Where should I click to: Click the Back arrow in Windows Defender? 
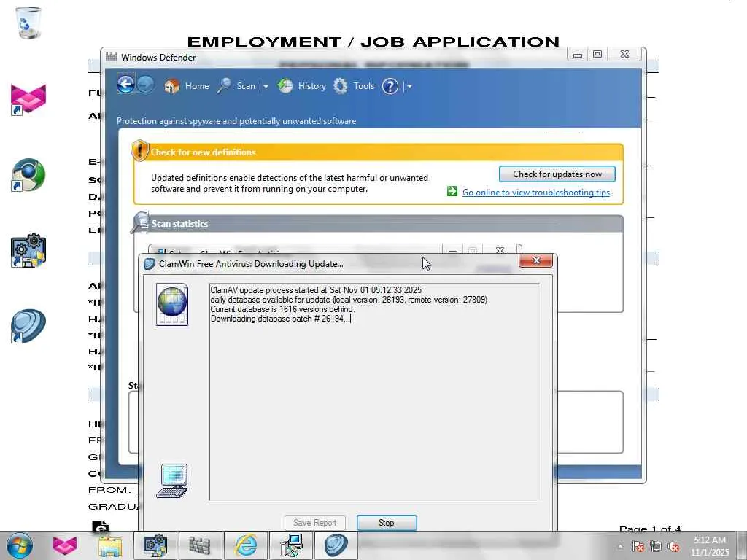(x=125, y=85)
